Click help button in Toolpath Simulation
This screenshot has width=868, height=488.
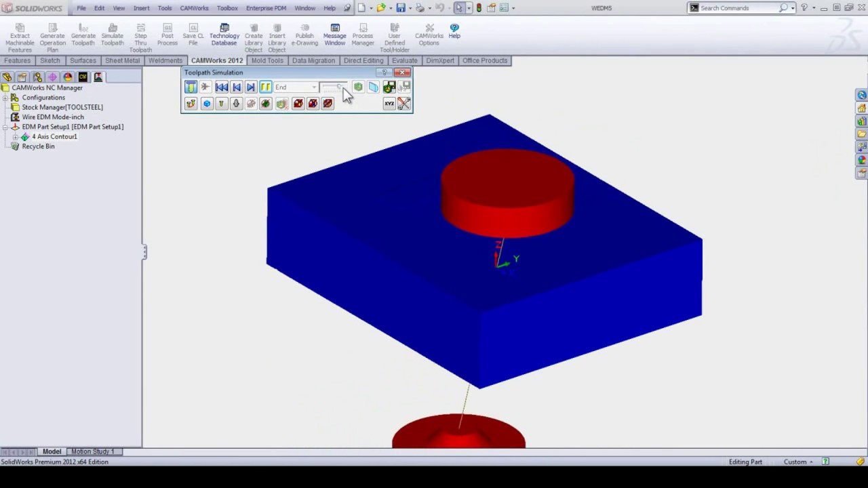coord(384,73)
